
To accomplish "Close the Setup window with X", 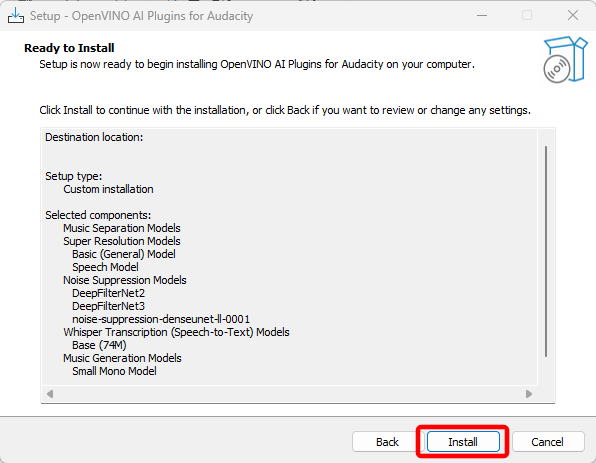I will click(x=573, y=16).
